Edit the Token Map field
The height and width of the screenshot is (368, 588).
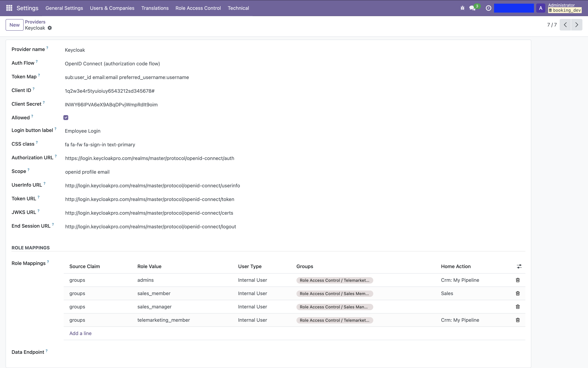[295, 77]
